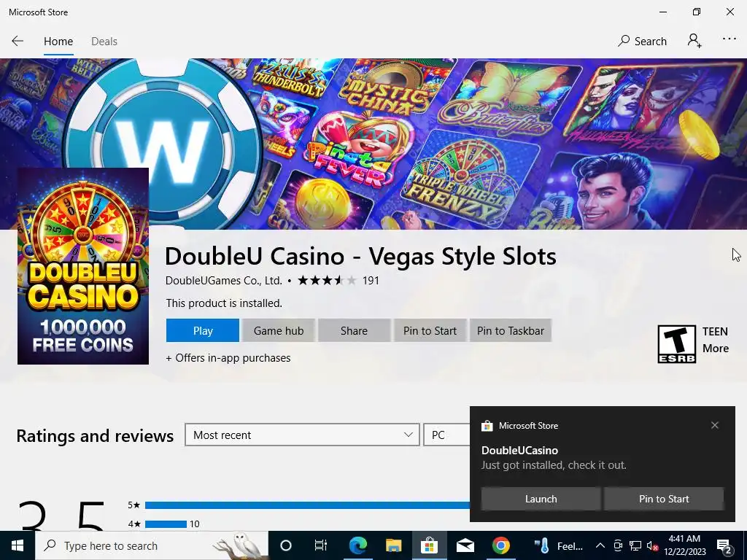Click the Pin to Taskbar button
The width and height of the screenshot is (747, 560).
(x=510, y=330)
